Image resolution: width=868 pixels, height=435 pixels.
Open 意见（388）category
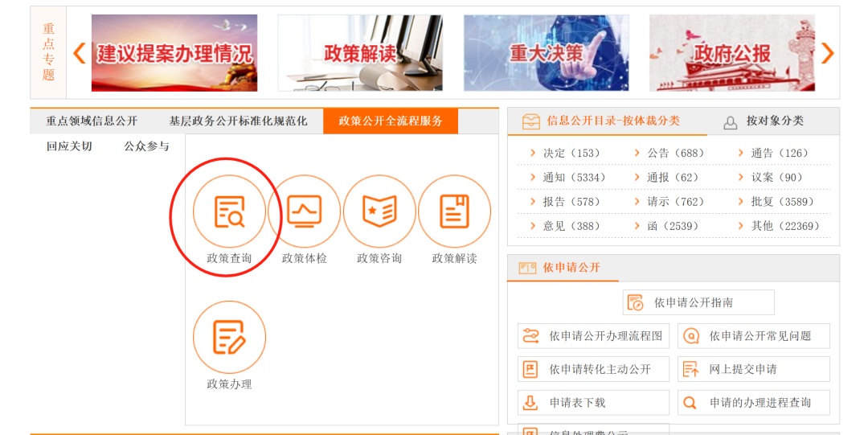pyautogui.click(x=571, y=226)
